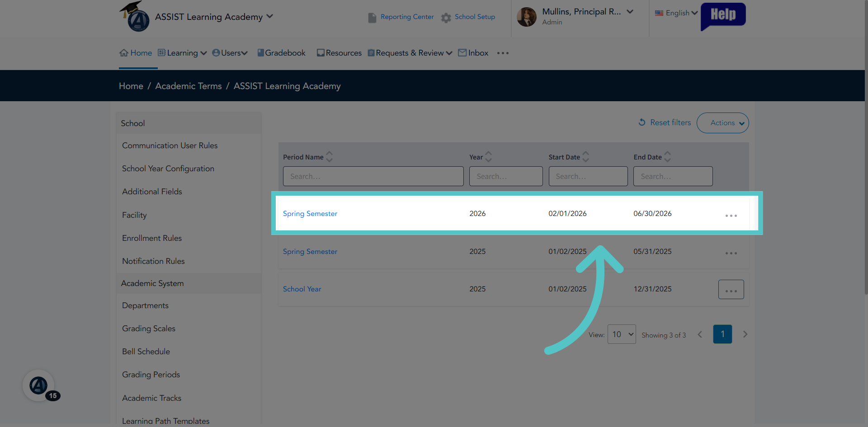Select page 1 in pagination
The image size is (868, 427).
[722, 334]
